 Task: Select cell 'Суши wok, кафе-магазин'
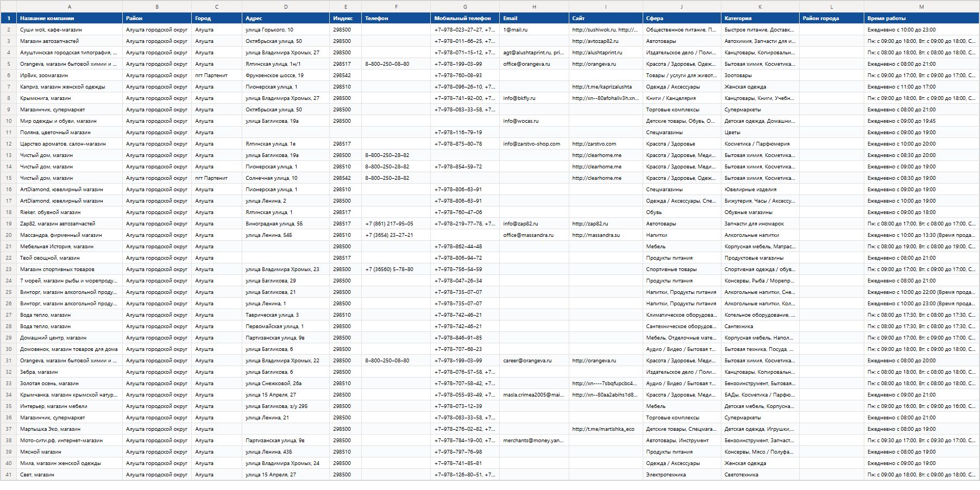click(70, 30)
